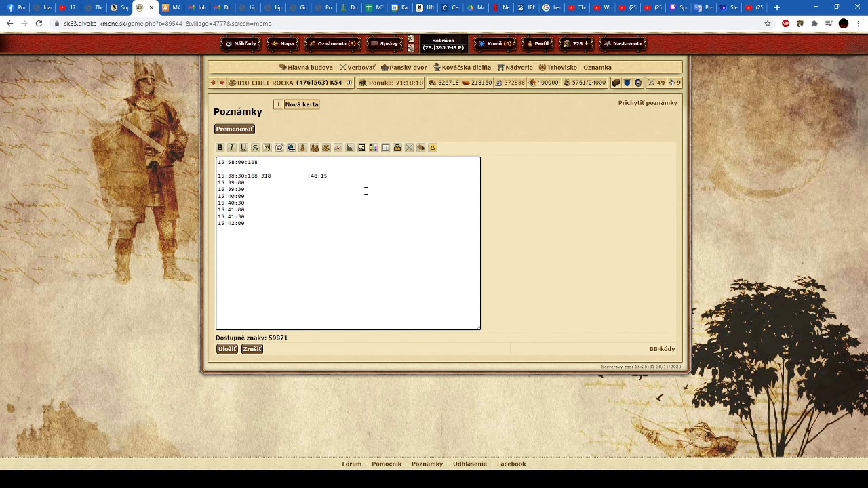Screen dimensions: 868x488
Task: Open the Kmeň tribe menu
Action: (495, 43)
